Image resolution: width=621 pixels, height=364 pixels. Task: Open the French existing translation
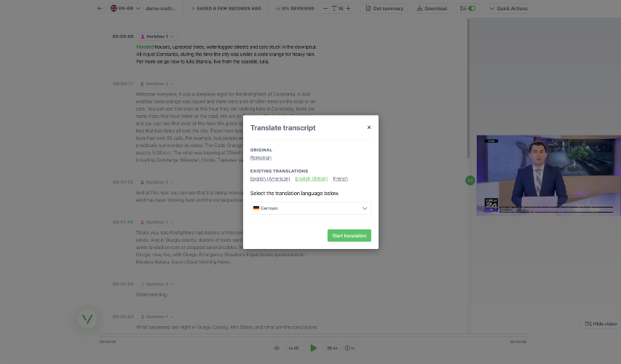point(340,179)
